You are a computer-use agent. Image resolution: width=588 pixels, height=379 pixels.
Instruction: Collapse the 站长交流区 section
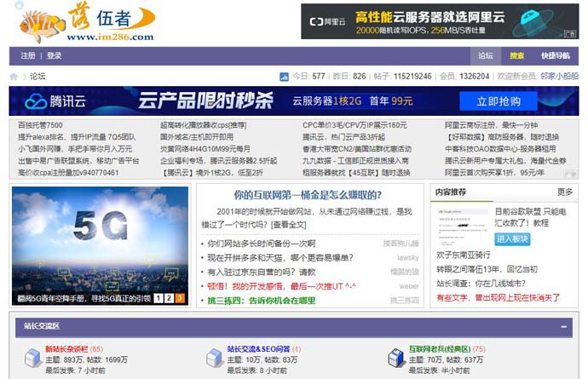[563, 327]
